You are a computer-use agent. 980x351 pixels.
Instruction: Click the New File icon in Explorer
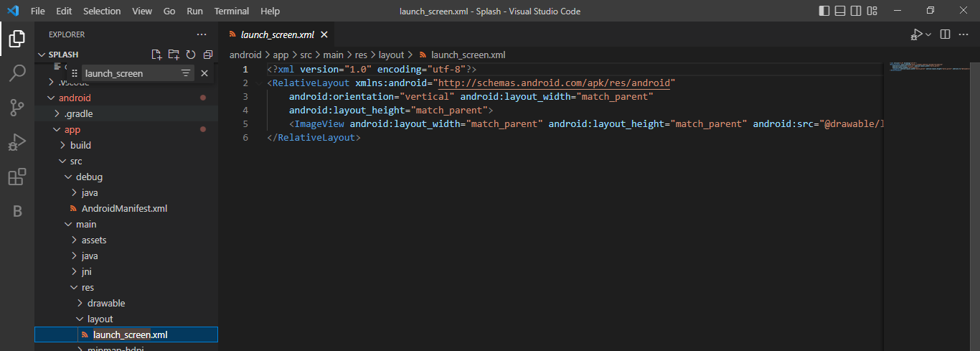click(156, 55)
